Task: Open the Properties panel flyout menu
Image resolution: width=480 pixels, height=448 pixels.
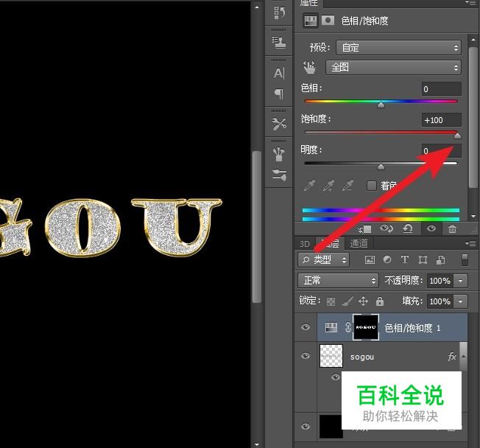Action: tap(471, 2)
